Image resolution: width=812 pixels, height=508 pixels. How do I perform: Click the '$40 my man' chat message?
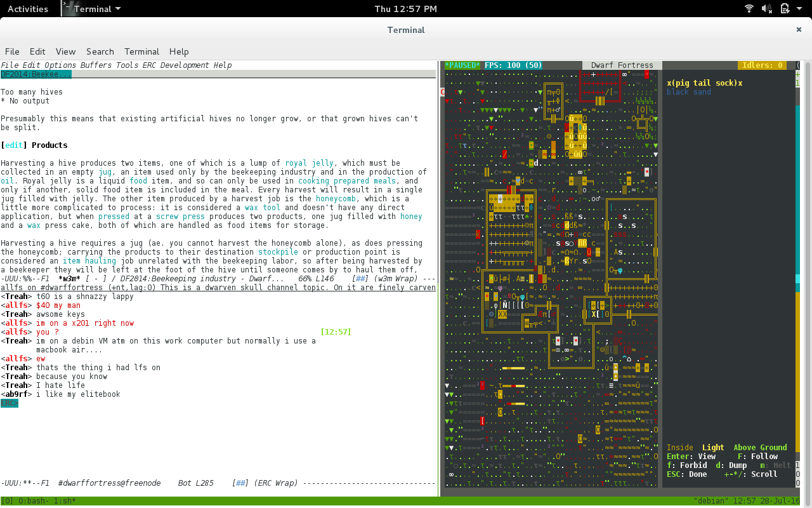[58, 305]
